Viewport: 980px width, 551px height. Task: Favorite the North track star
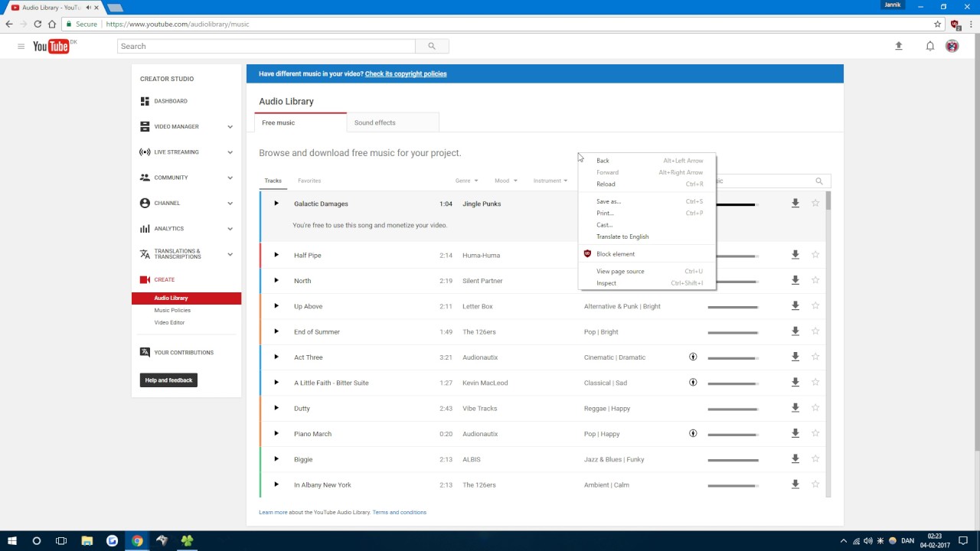point(815,280)
